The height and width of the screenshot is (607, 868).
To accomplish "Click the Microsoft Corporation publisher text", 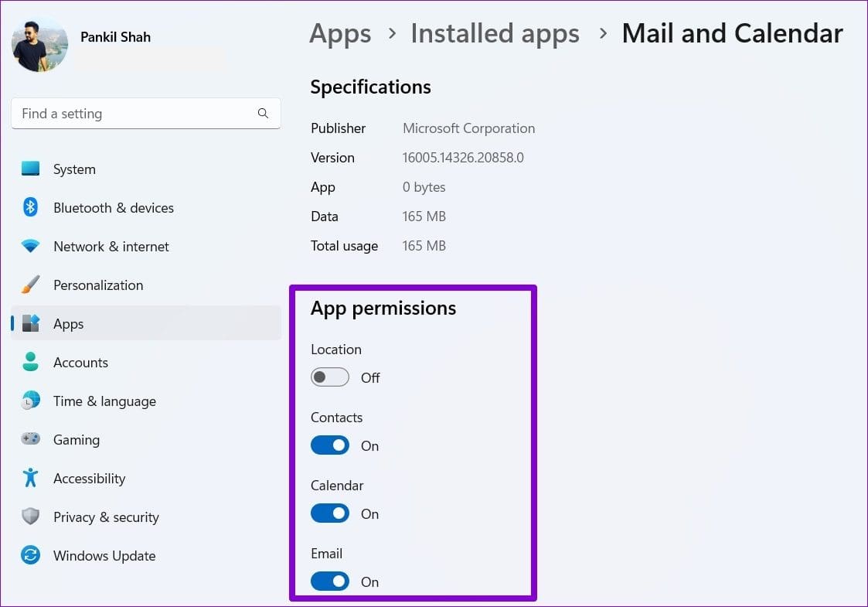I will [x=469, y=128].
